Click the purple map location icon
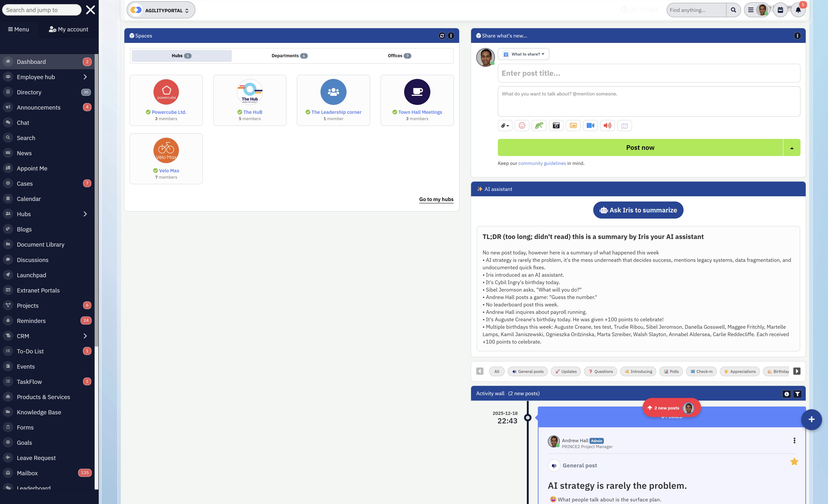 click(624, 126)
